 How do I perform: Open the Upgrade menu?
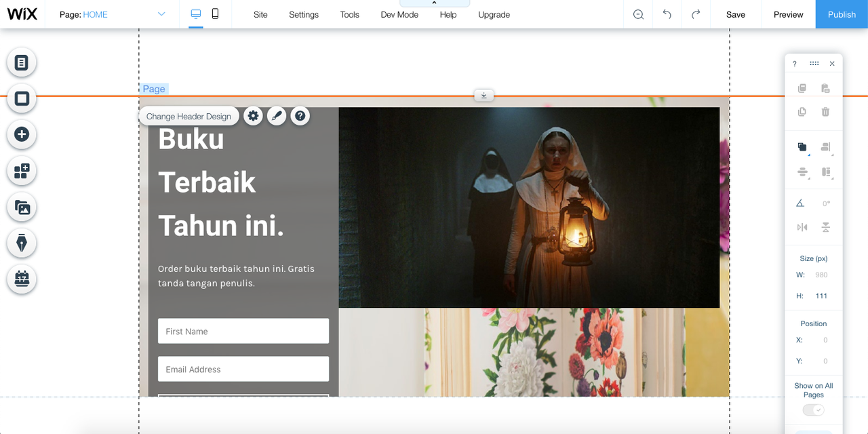point(494,14)
